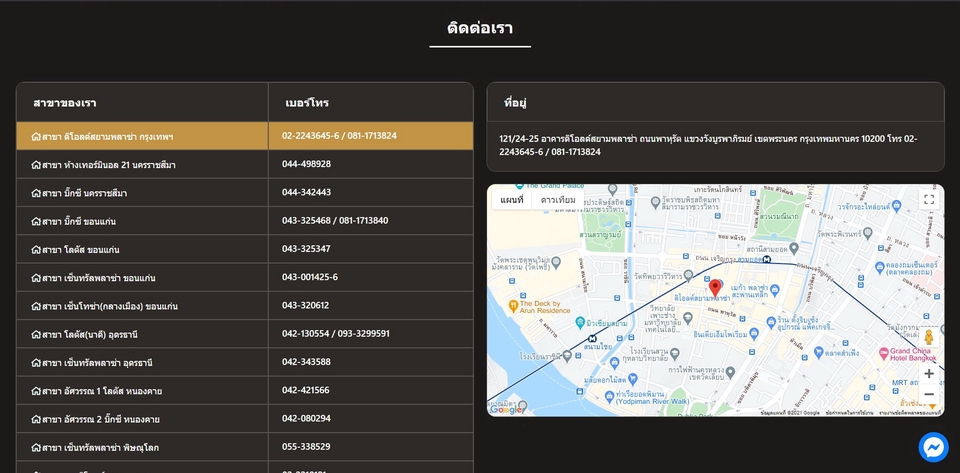Click house icon beside บิ๊กซี ขอนแก่น
The height and width of the screenshot is (473, 960).
click(36, 221)
